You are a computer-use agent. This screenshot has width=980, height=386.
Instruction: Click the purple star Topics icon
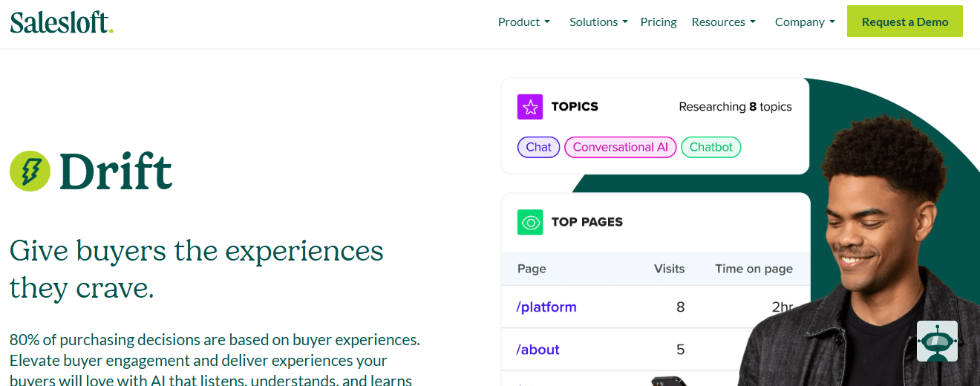point(530,107)
